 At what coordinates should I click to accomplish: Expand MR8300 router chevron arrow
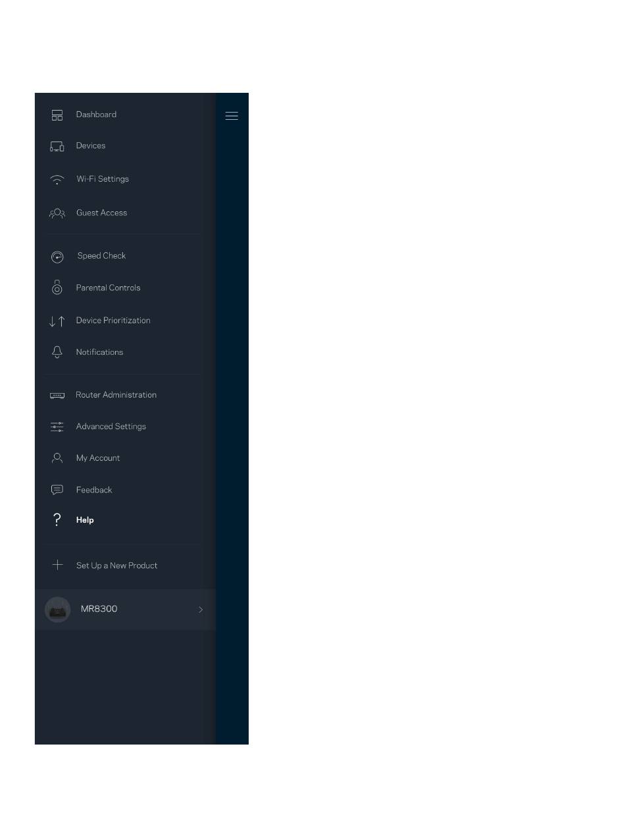pos(201,610)
